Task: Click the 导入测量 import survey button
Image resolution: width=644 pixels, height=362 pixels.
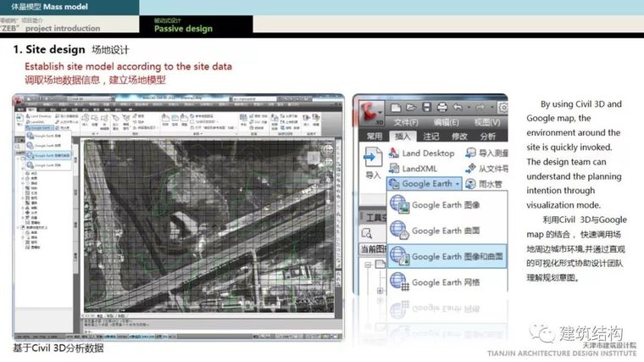Action: pyautogui.click(x=486, y=153)
